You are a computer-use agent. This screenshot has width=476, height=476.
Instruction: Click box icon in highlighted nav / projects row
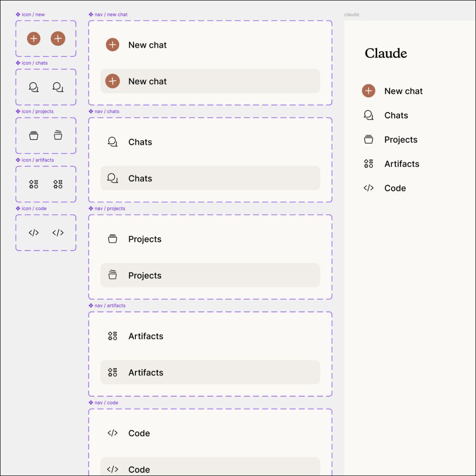[113, 275]
